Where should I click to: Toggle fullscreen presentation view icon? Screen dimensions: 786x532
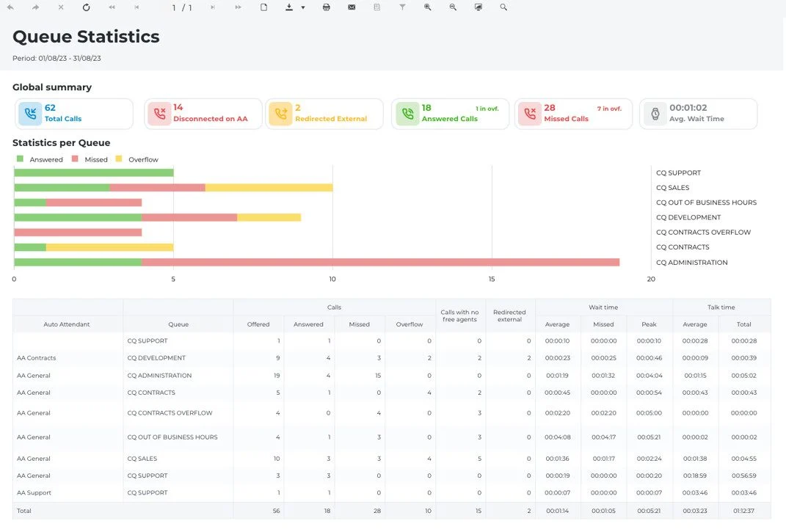coord(478,7)
